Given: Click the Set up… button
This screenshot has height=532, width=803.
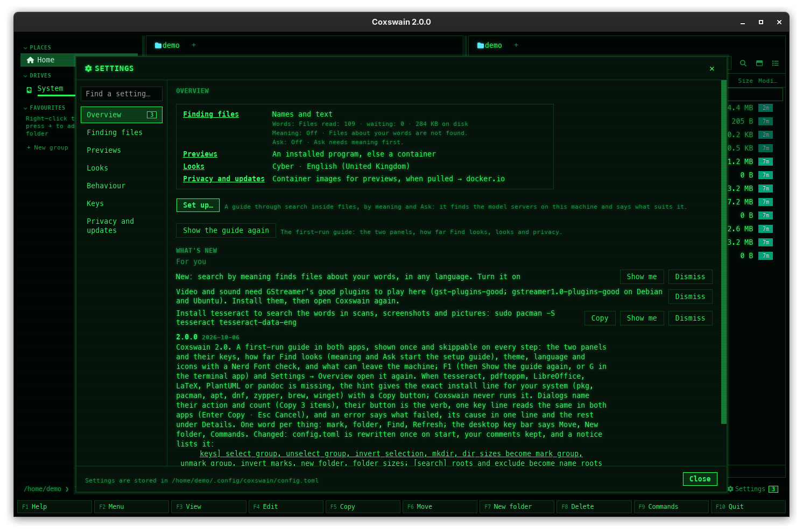Looking at the screenshot, I should (x=198, y=205).
